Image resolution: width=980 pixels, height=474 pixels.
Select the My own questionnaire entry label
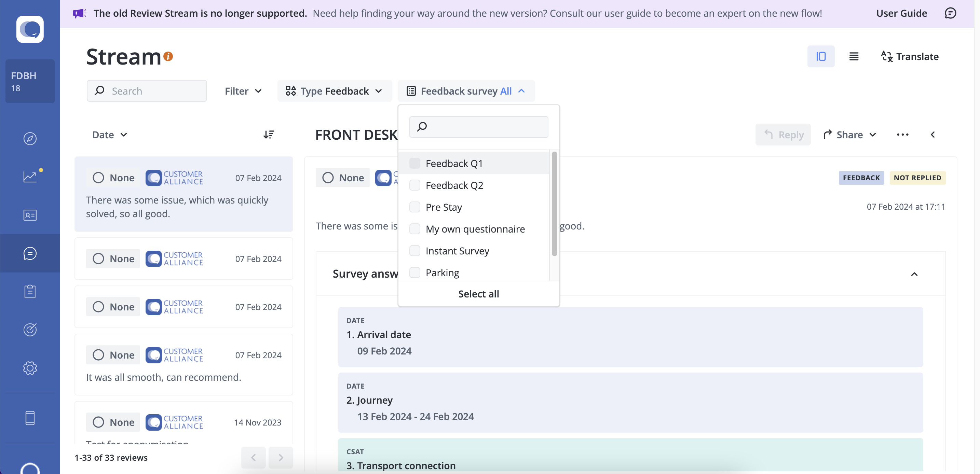(x=475, y=229)
